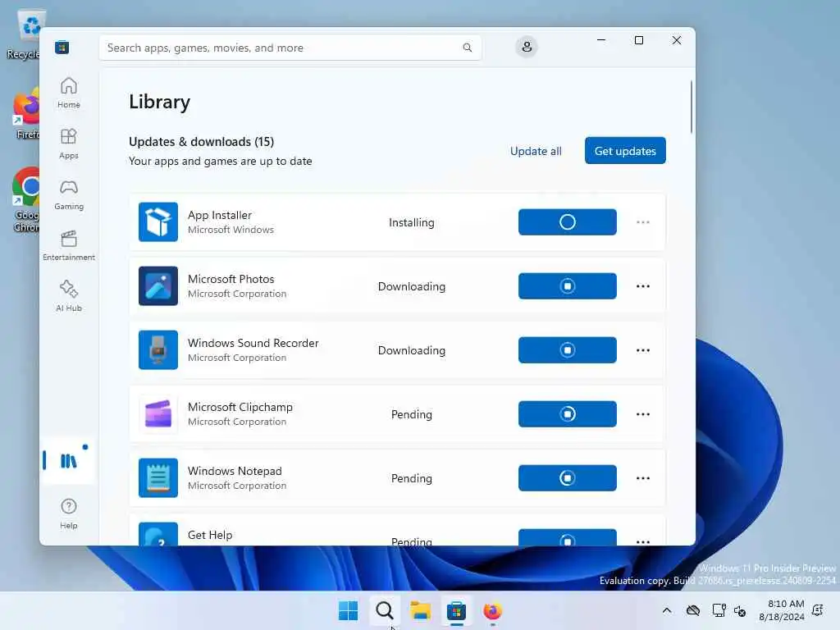
Task: Click the search magnifier icon in Store
Action: coord(467,48)
